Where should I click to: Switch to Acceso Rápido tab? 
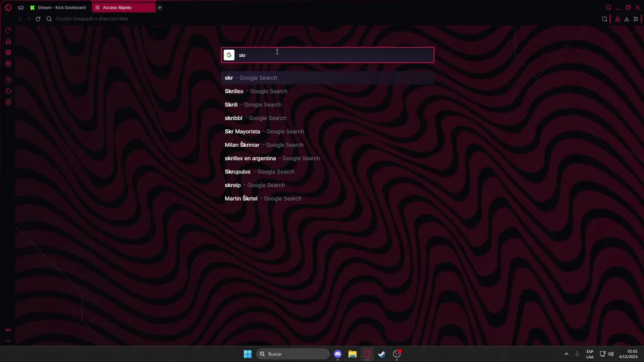123,8
